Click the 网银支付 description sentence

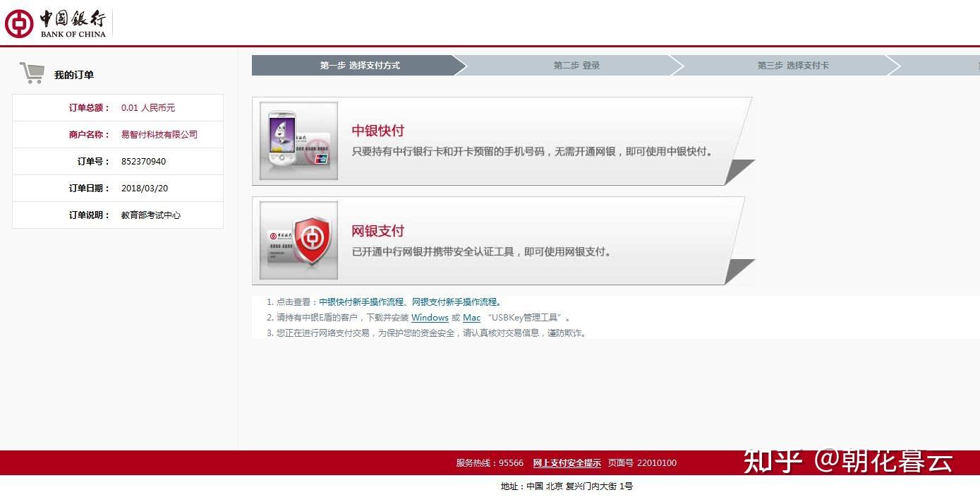(x=482, y=252)
